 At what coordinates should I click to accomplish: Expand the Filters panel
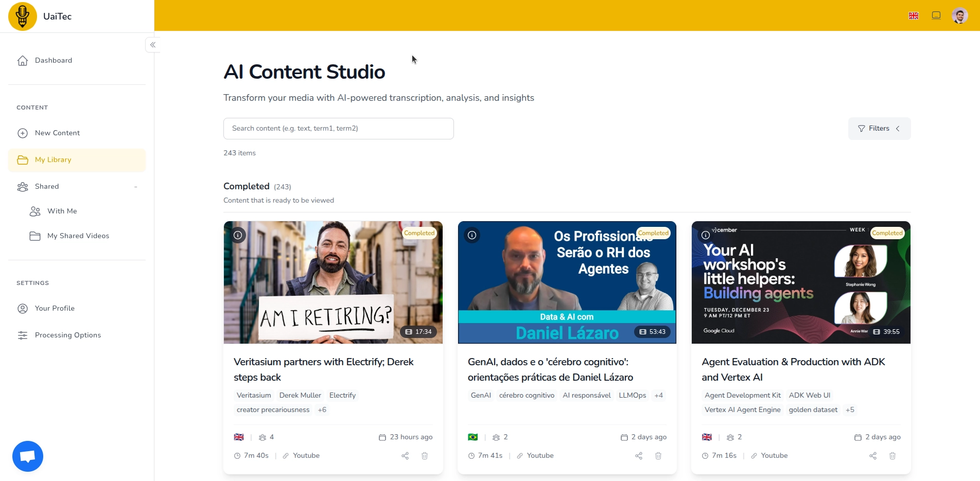coord(879,129)
